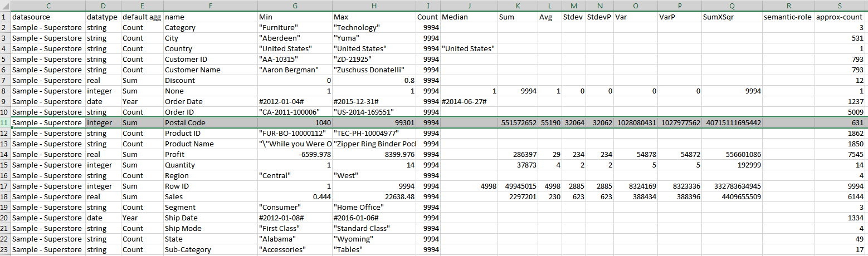Click the #2015-12-31# Max date

pyautogui.click(x=374, y=101)
